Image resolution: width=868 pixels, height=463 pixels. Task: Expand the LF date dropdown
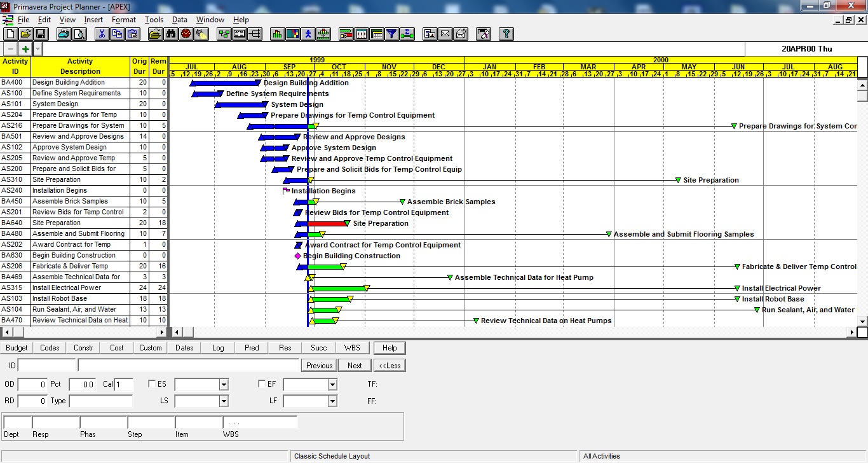(332, 401)
